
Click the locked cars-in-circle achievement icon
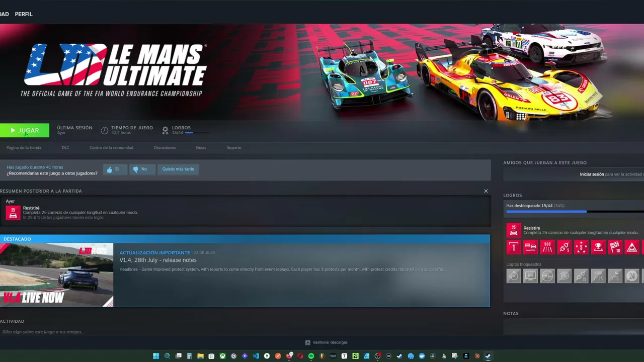click(x=547, y=276)
